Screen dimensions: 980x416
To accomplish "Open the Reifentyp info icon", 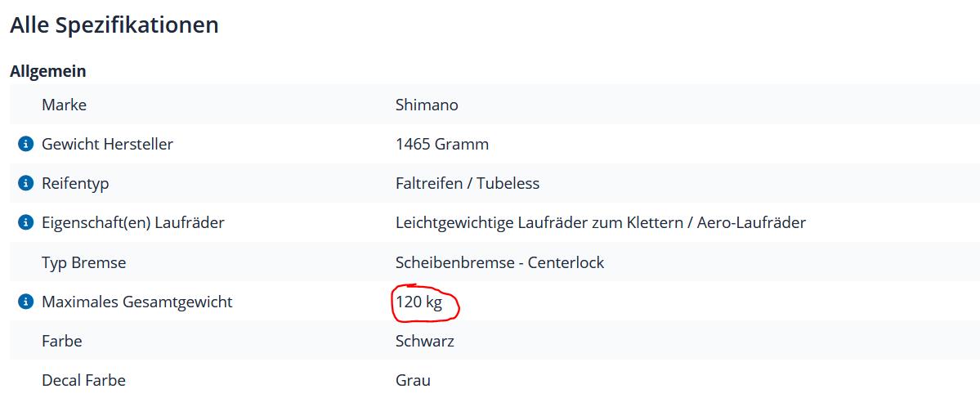I will click(25, 184).
